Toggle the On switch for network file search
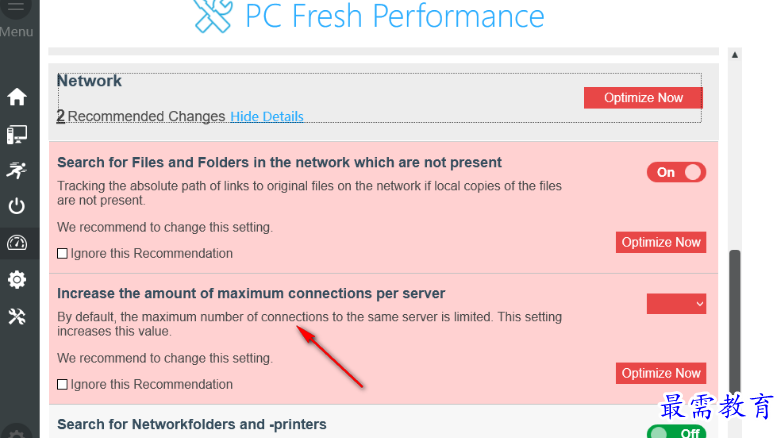 676,172
